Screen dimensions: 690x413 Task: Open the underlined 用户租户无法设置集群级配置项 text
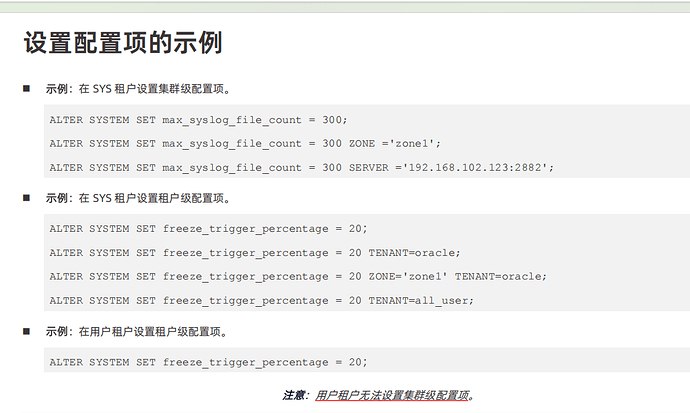[x=391, y=395]
